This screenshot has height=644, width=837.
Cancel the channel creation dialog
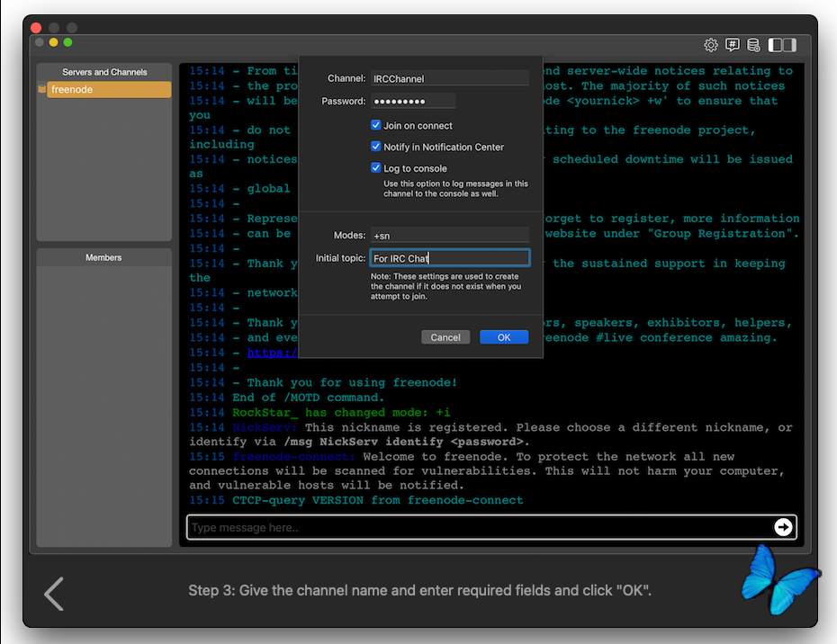[445, 337]
